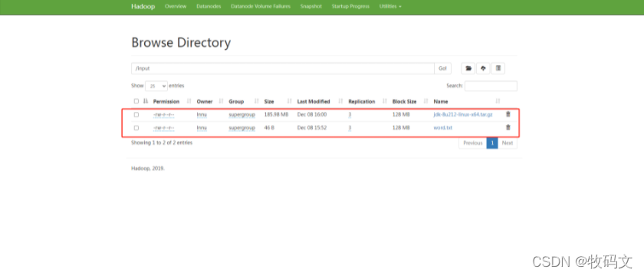Open the Datanodes tab
Viewport: 644px width, 276px height.
(209, 7)
